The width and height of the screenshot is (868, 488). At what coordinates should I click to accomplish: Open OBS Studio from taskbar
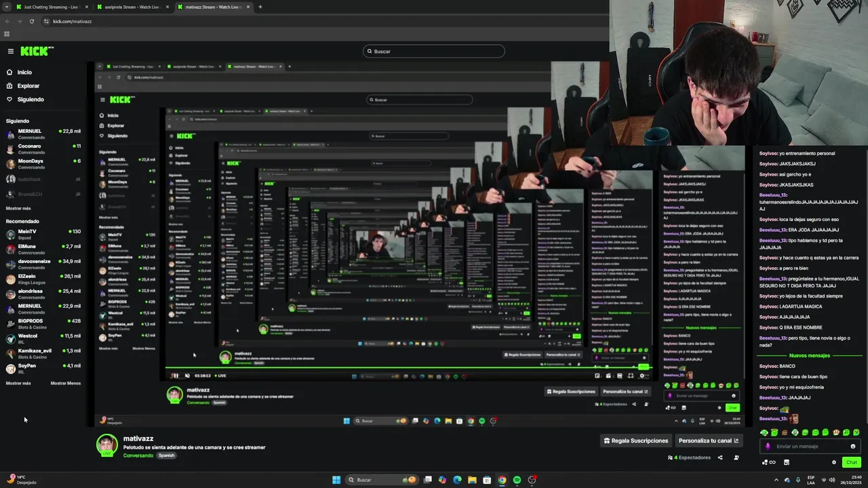point(532,480)
